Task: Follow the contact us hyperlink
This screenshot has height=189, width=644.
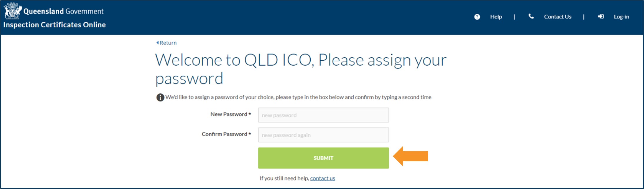Action: 322,178
